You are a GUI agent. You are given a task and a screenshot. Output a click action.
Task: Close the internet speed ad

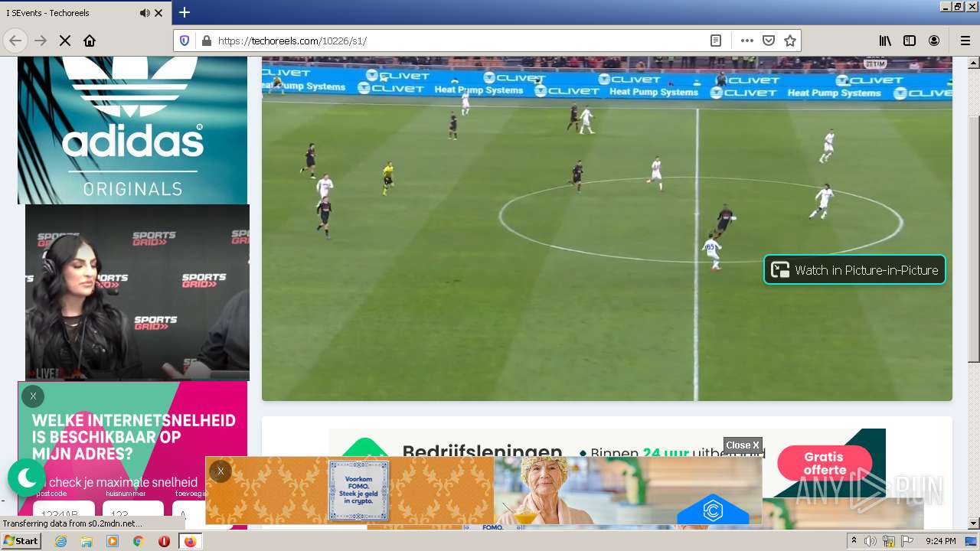[x=33, y=396]
